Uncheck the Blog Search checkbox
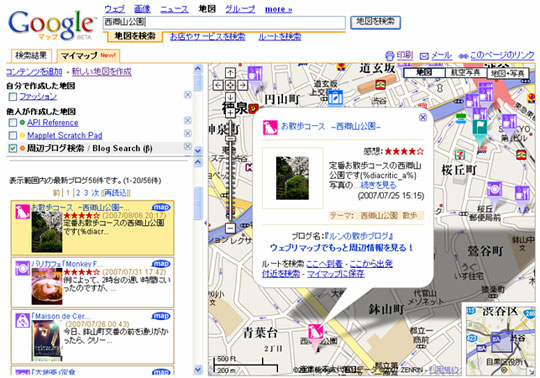540x378 pixels. pyautogui.click(x=13, y=148)
